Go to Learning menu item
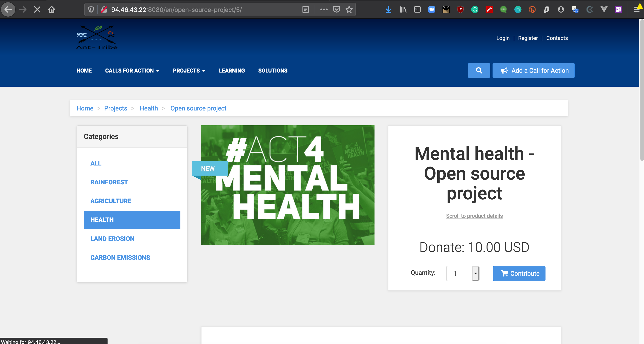644x344 pixels. (232, 71)
